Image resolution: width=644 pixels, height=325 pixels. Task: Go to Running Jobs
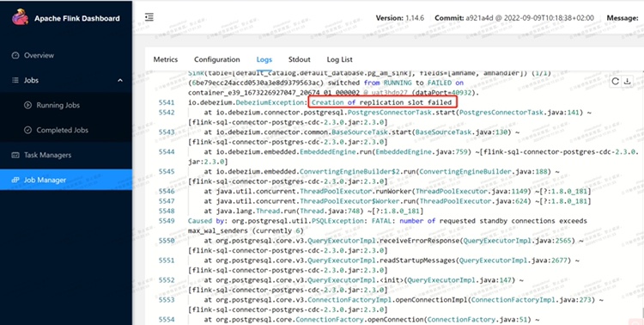pos(66,105)
